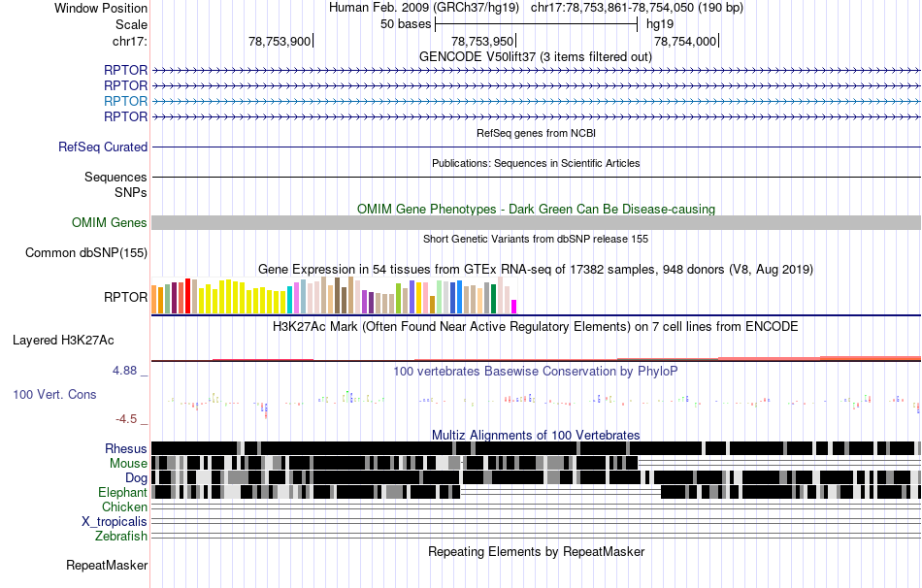Click the Zebrafish alignment row label
This screenshot has width=922, height=588.
[x=121, y=537]
